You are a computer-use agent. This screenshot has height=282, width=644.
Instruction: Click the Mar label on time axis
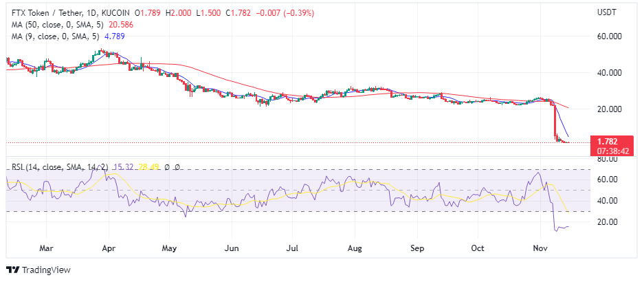47,248
